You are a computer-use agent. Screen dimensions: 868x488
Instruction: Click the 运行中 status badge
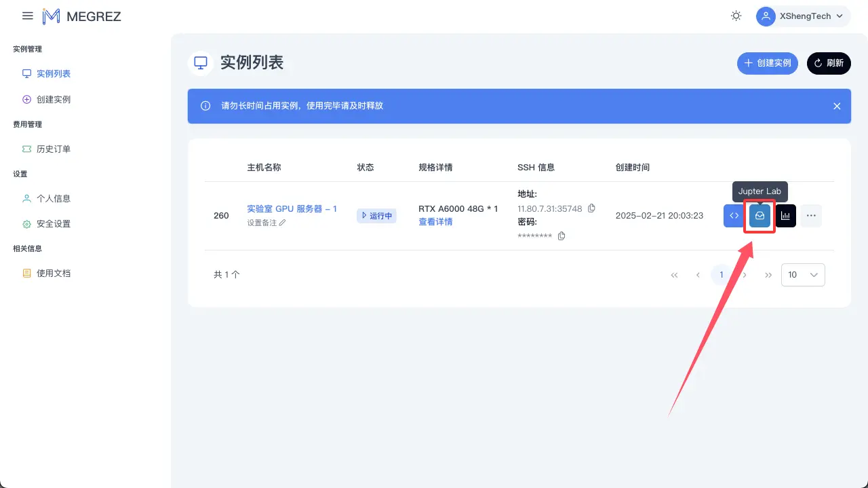coord(376,215)
